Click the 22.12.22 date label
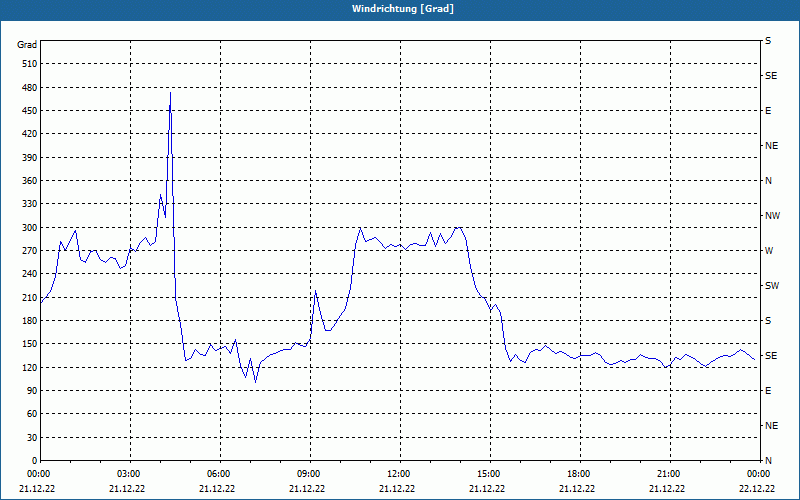Viewport: 800px width, 500px height. click(757, 488)
